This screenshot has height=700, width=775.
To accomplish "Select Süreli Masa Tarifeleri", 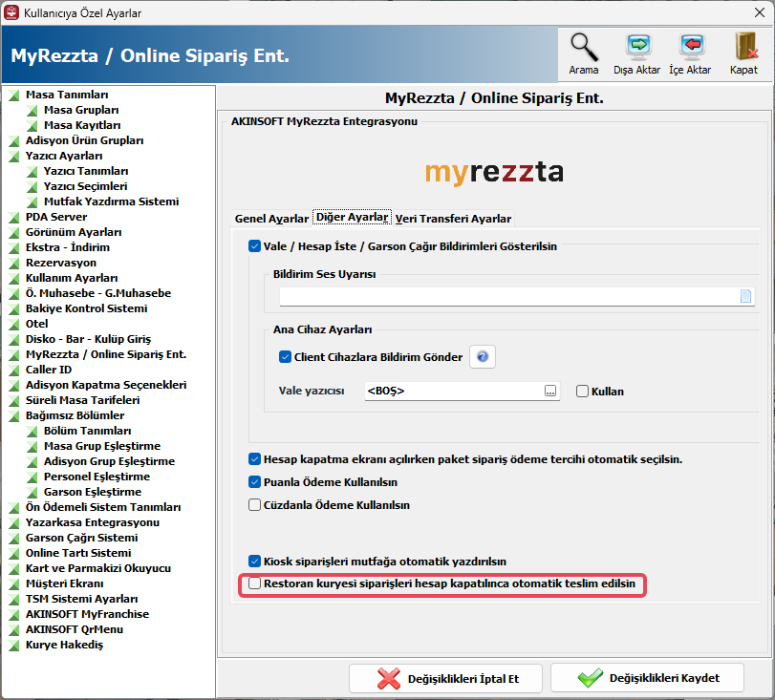I will pos(82,401).
